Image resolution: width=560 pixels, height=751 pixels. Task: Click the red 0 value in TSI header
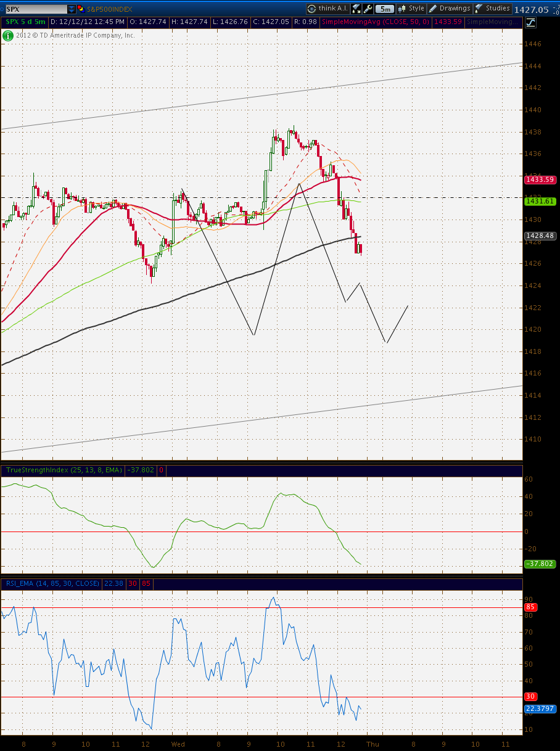161,470
